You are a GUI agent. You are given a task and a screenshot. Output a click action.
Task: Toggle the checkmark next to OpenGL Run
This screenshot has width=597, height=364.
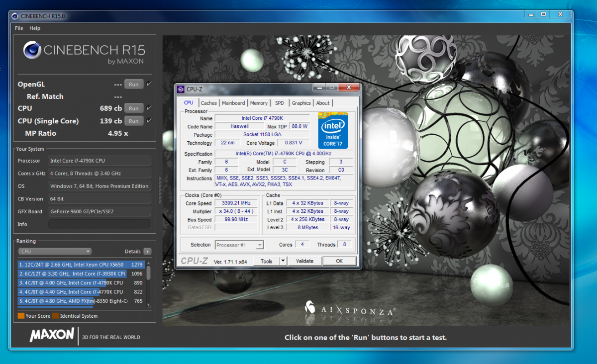click(149, 84)
